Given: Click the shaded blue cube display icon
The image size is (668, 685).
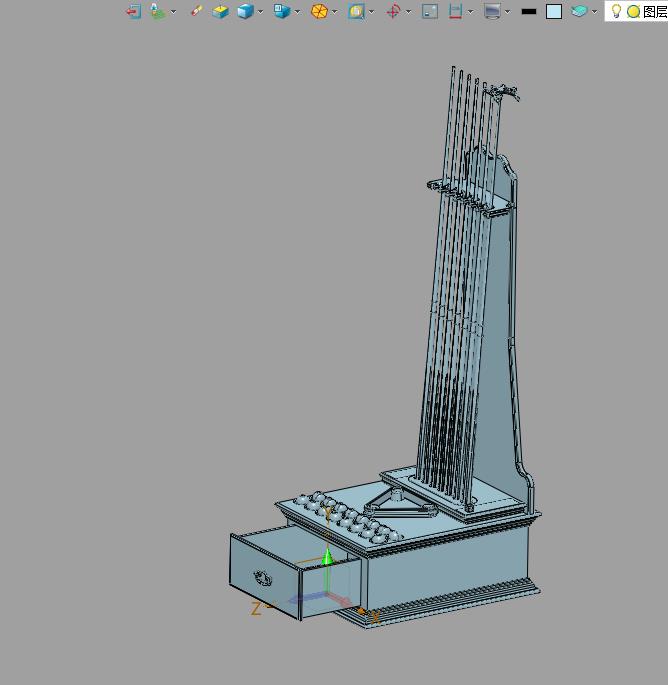Looking at the screenshot, I should pos(246,11).
